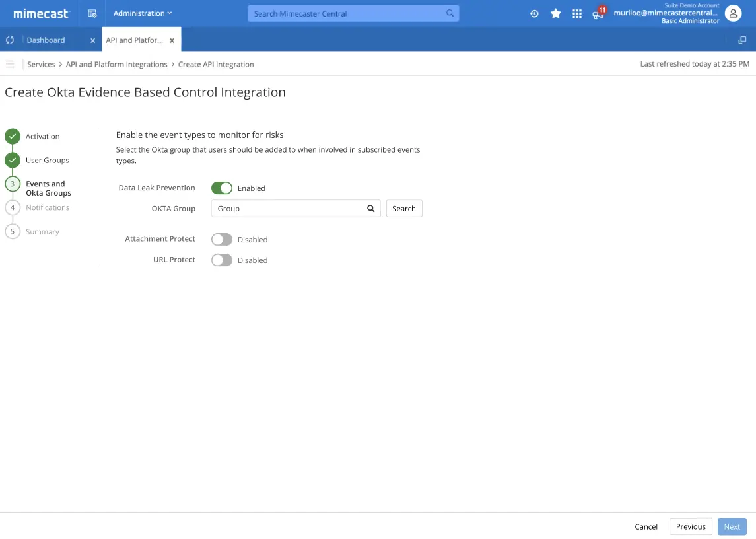Click the Enabled status label
The height and width of the screenshot is (539, 756).
251,188
